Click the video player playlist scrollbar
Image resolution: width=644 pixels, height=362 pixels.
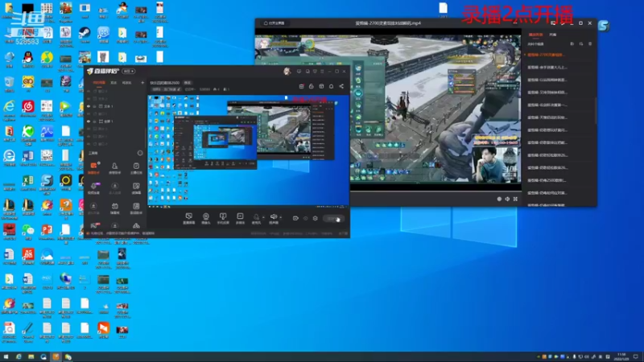tap(595, 110)
